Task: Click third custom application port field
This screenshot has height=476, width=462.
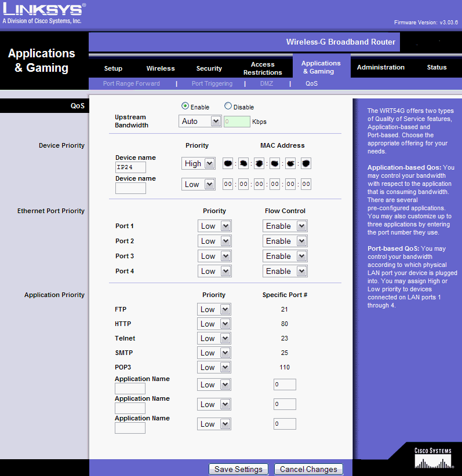Action: coord(285,424)
